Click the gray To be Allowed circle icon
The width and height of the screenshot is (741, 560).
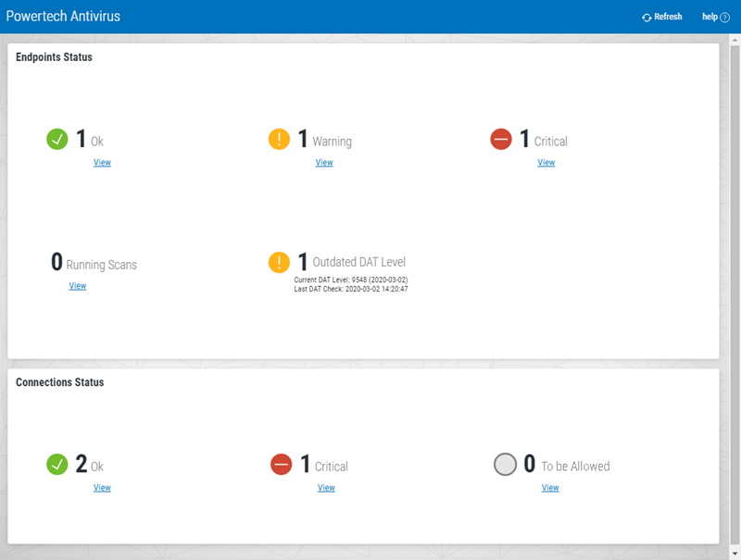click(x=505, y=465)
